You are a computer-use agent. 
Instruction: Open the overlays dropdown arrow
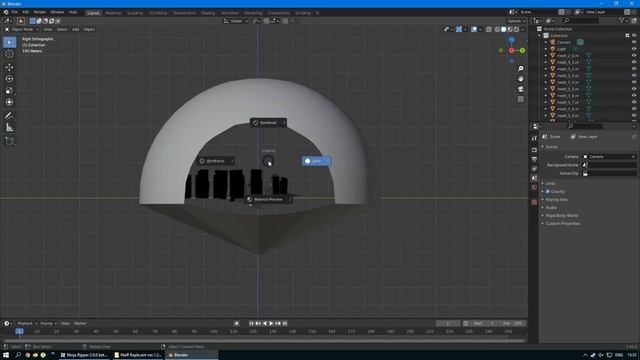(x=480, y=29)
